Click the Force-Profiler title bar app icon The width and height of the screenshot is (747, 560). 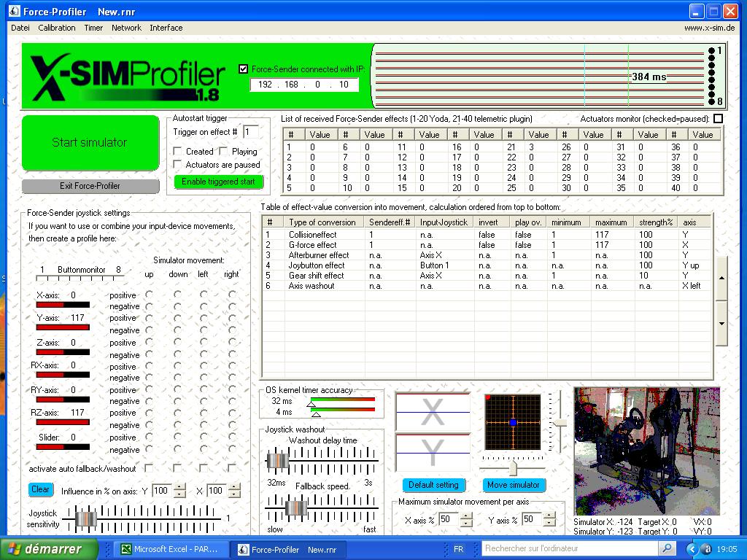15,11
